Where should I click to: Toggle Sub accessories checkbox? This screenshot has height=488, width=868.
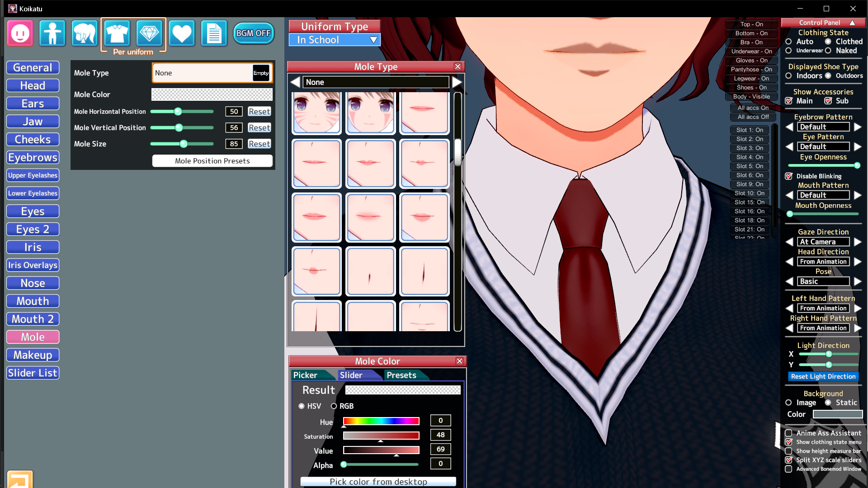pyautogui.click(x=828, y=101)
